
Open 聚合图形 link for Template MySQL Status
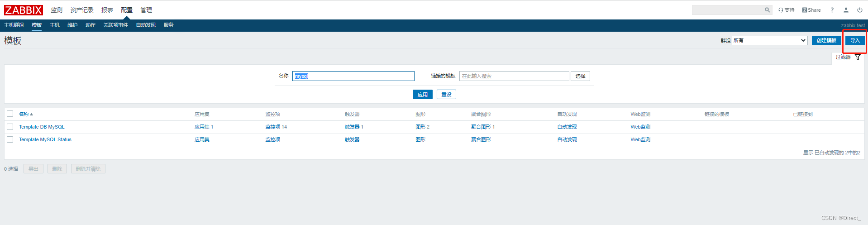tap(481, 139)
